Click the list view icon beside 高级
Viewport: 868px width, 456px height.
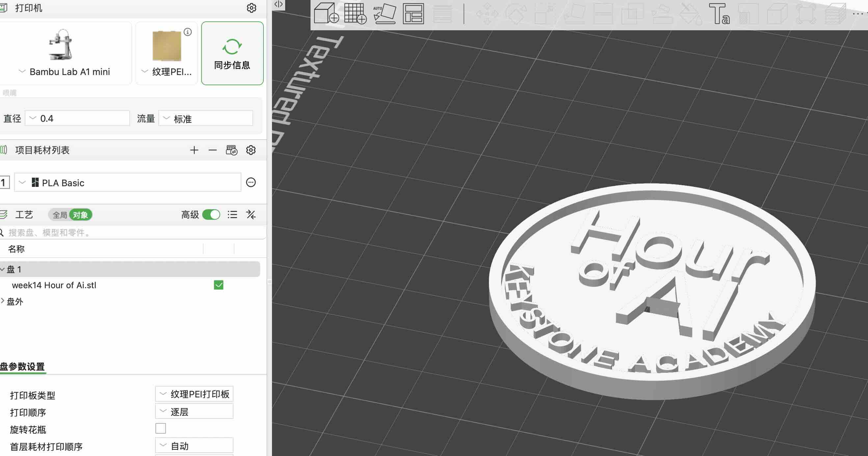tap(232, 215)
